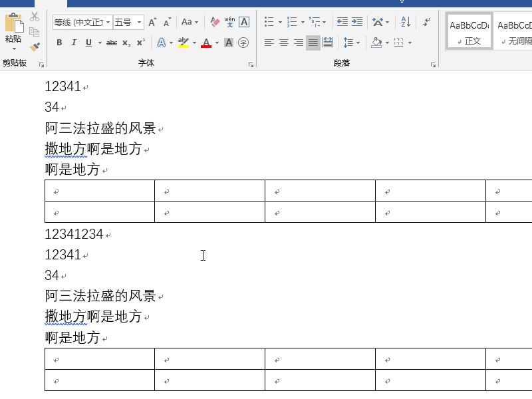
Task: Select Justify alignment
Action: click(313, 43)
